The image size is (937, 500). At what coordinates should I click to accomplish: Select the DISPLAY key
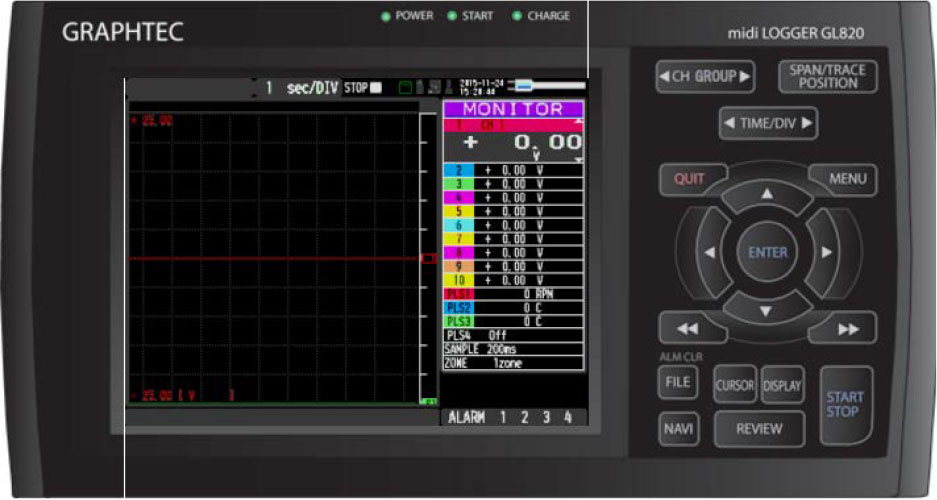[782, 385]
